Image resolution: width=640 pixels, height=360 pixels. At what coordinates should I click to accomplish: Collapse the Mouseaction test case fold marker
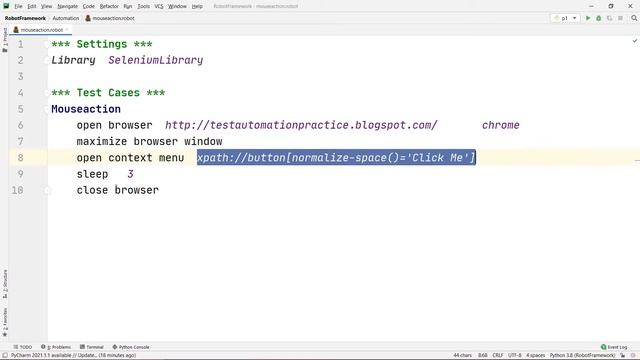point(47,109)
